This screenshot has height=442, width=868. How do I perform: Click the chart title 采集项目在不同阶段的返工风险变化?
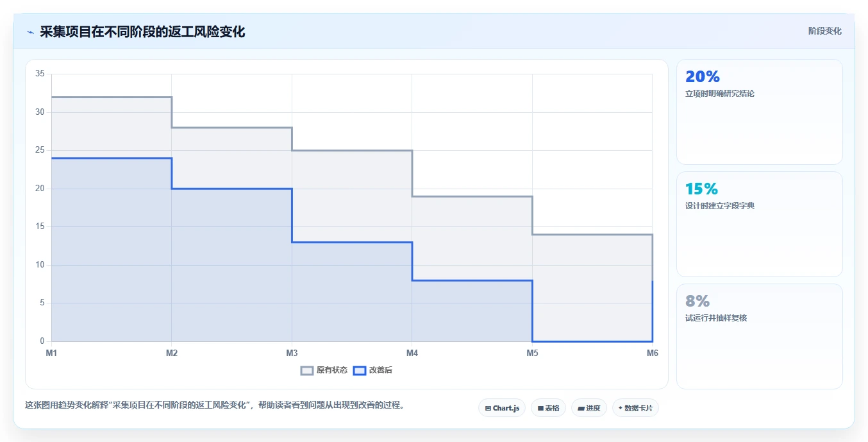tap(142, 31)
